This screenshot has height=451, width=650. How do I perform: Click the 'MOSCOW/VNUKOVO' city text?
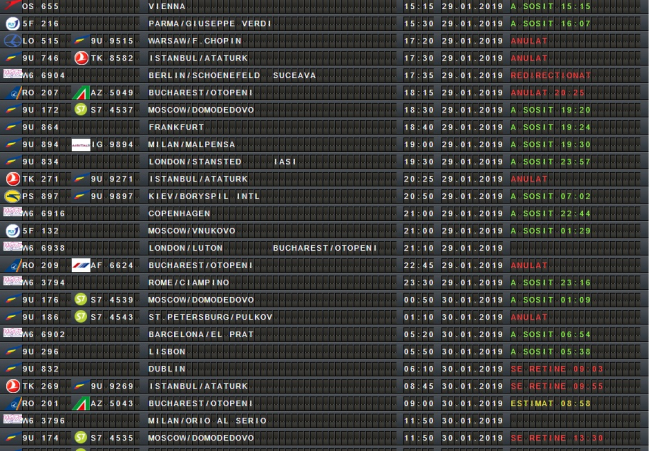pos(192,231)
